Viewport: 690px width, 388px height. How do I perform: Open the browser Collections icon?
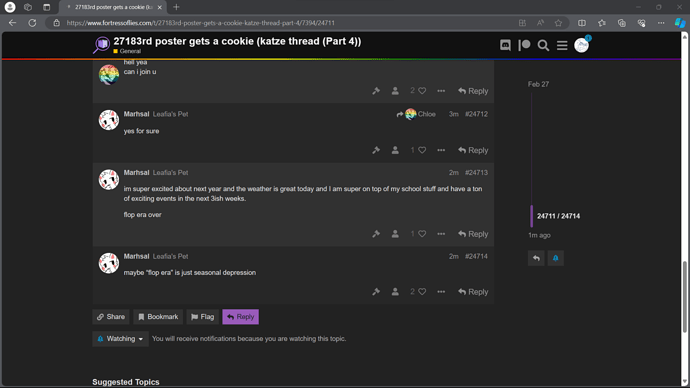(621, 23)
